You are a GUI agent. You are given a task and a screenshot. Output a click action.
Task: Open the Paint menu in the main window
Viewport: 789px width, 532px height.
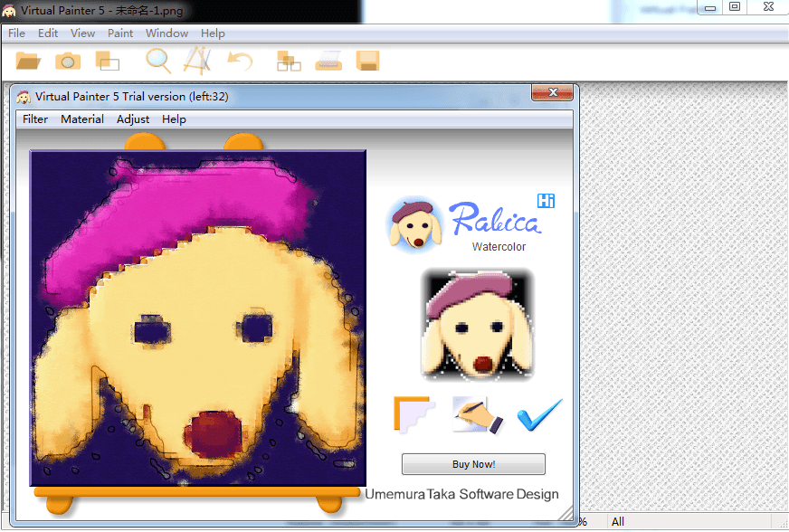pos(119,33)
